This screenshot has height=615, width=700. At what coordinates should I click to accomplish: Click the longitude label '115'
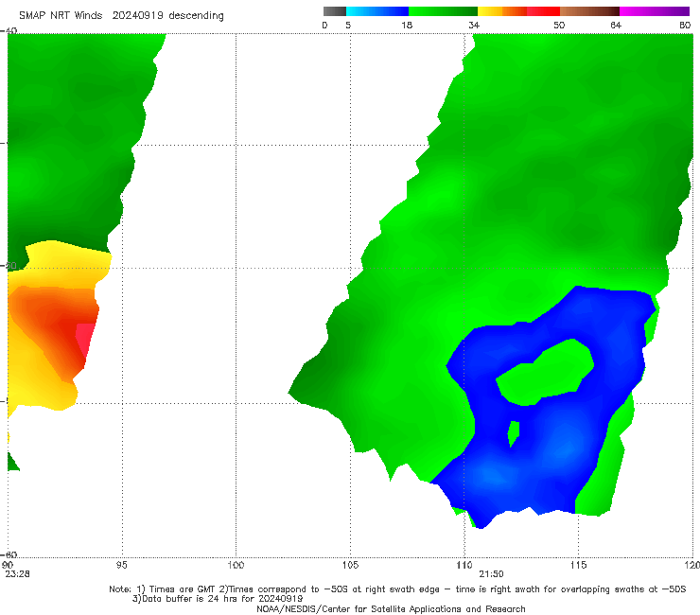pyautogui.click(x=579, y=565)
